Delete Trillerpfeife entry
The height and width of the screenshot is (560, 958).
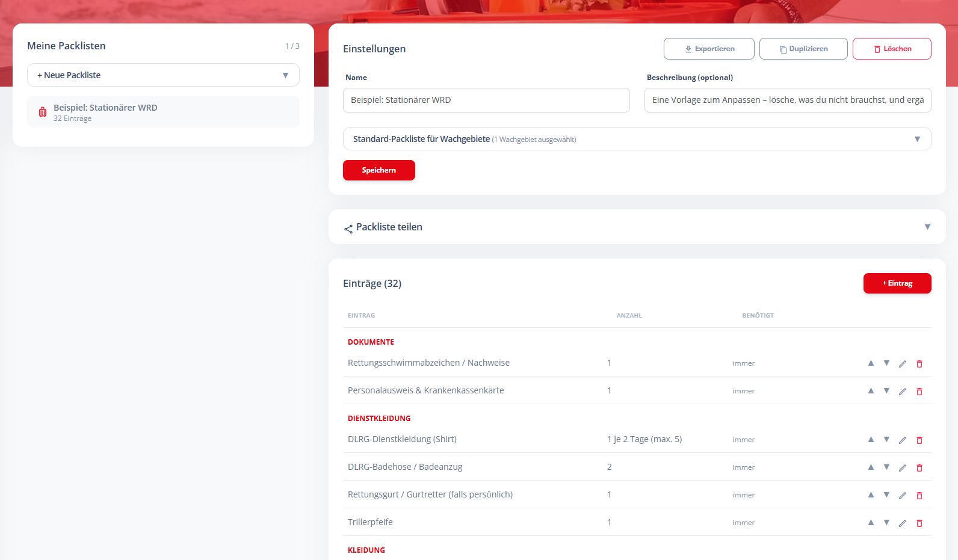tap(919, 523)
